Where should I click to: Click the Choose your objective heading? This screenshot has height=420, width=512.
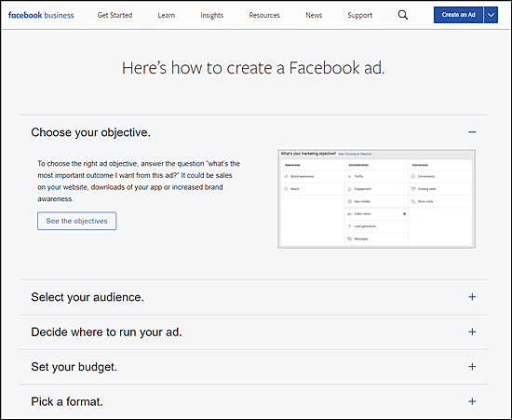tap(91, 132)
